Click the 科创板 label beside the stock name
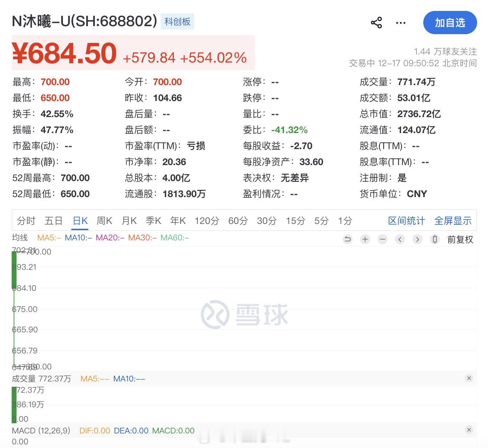488x448 pixels. click(177, 21)
